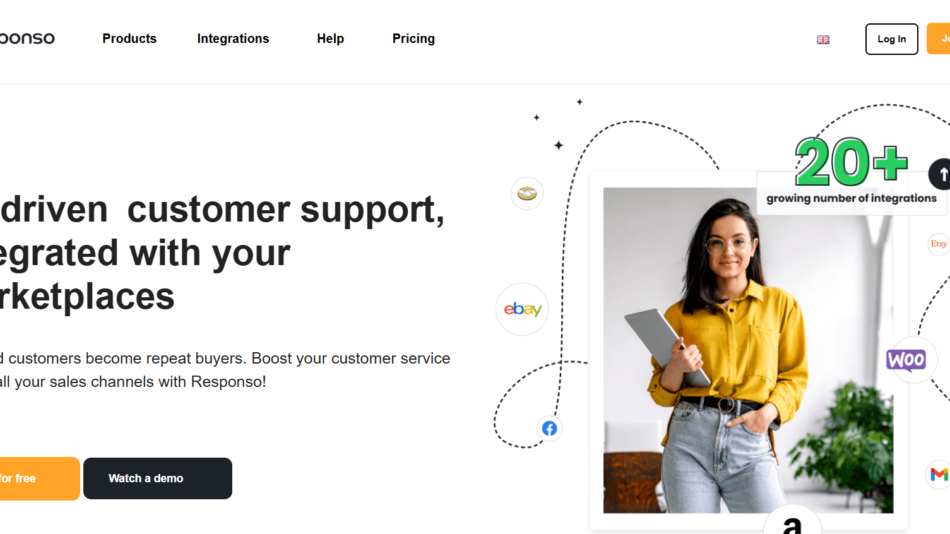Image resolution: width=950 pixels, height=534 pixels.
Task: Click the WooCommerce Woo logo
Action: tap(906, 360)
